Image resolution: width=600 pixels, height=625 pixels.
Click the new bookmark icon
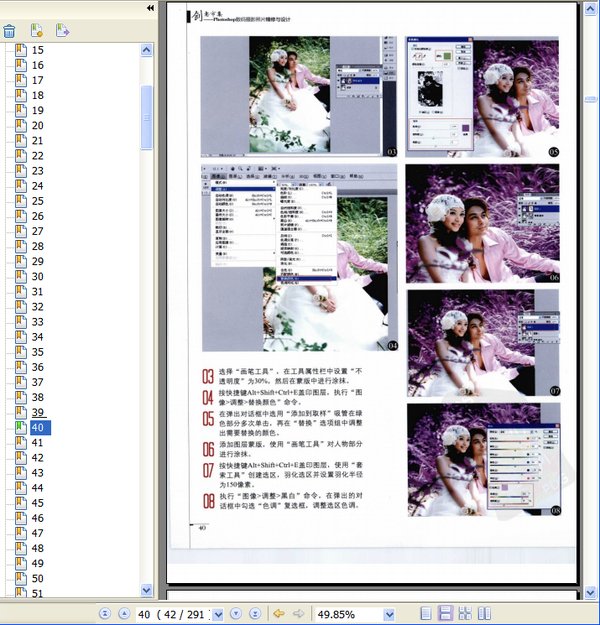coord(37,30)
